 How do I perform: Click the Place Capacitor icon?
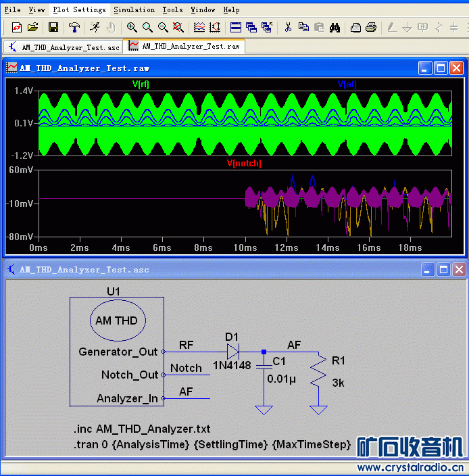click(454, 28)
